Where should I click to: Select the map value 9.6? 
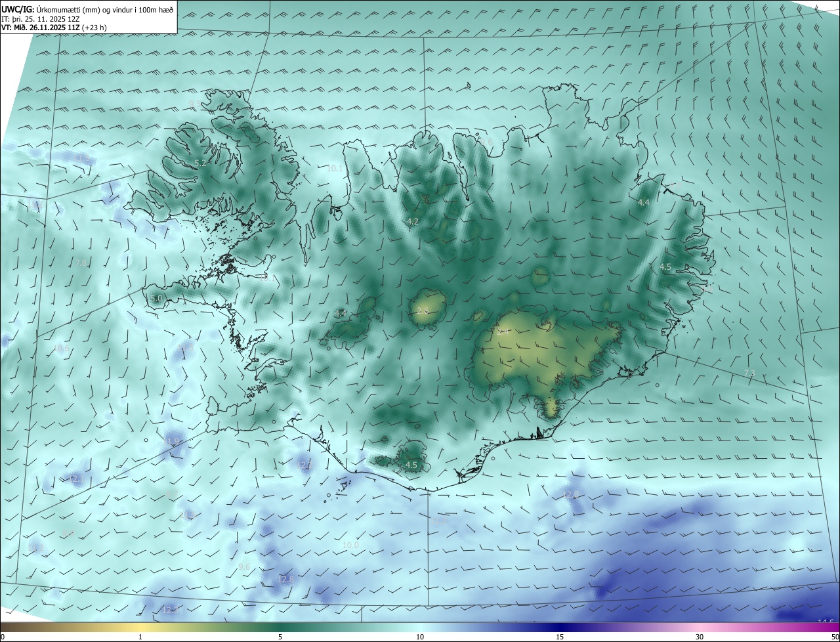244,567
